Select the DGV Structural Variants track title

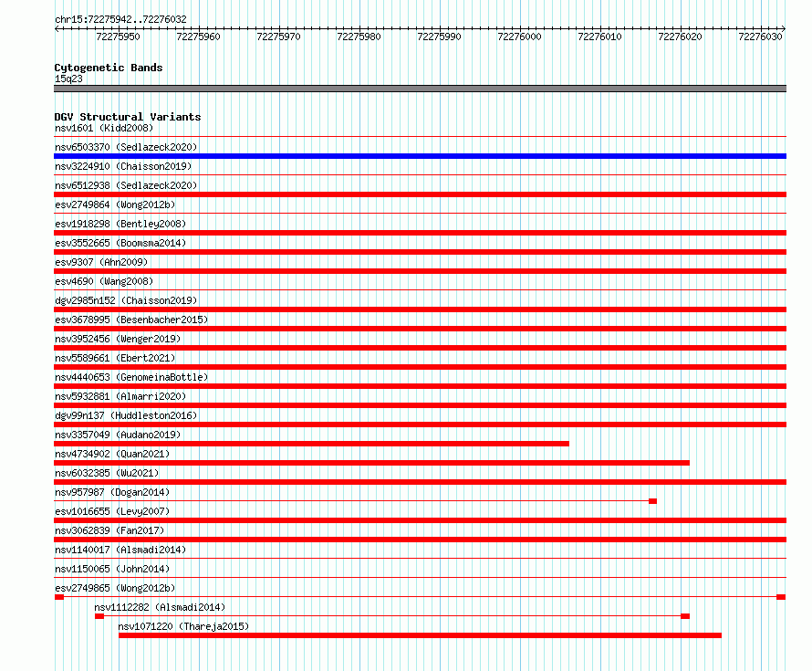(x=128, y=117)
